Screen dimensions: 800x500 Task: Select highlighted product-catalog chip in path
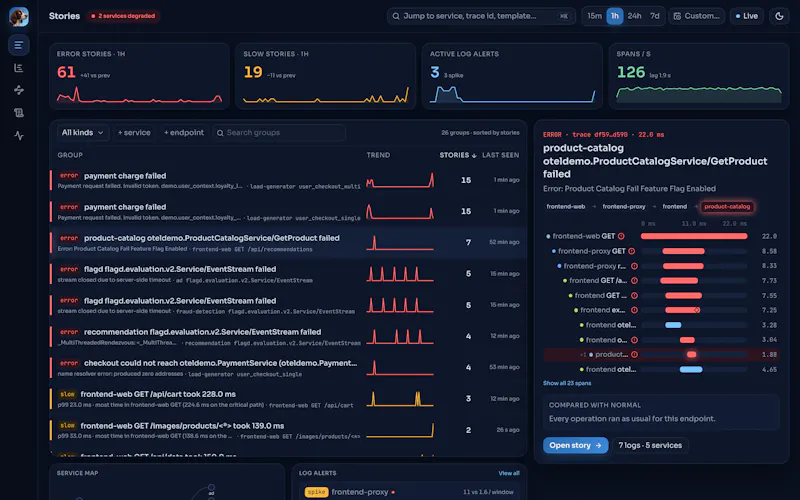727,207
